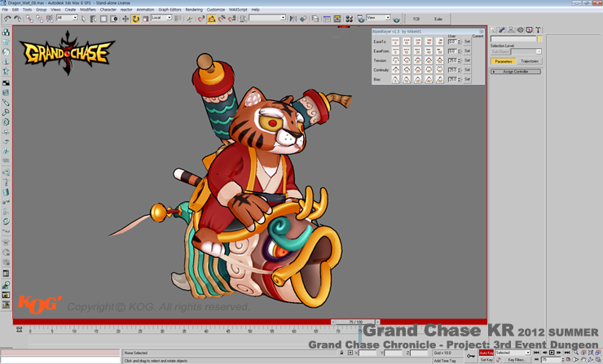Select the Rotate transform tool

135,18
